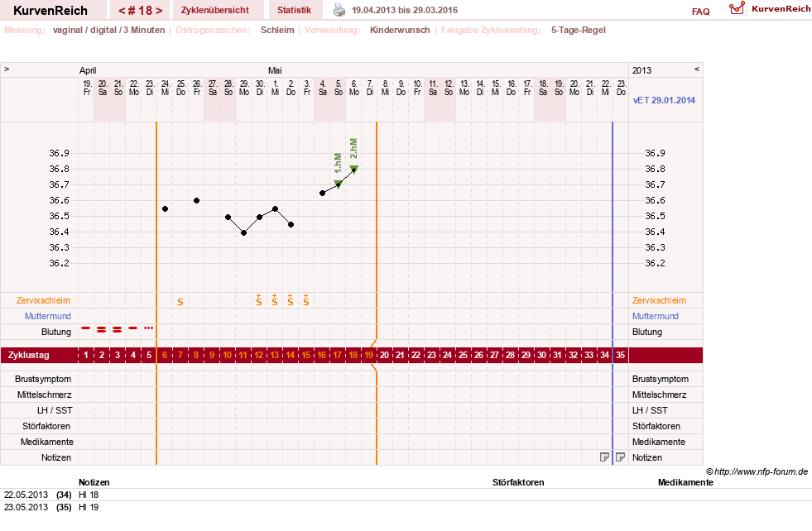
Task: Select cycle day 1 in Zyklustag row
Action: click(x=86, y=355)
